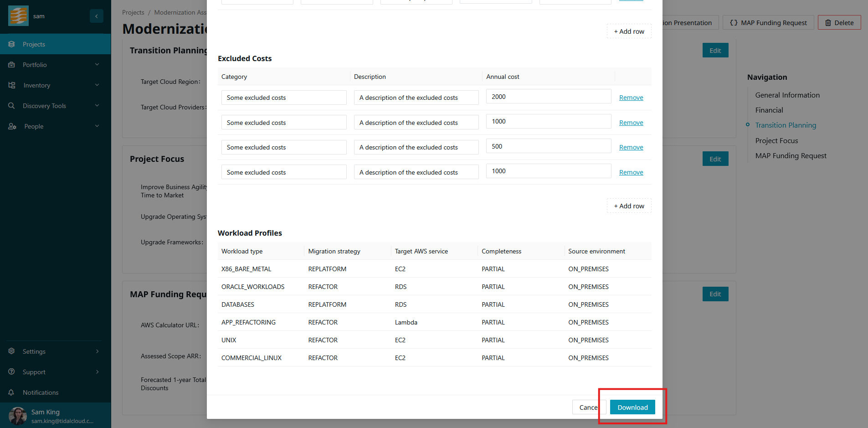Expand the Settings submenu arrow
The width and height of the screenshot is (868, 428).
coord(97,351)
